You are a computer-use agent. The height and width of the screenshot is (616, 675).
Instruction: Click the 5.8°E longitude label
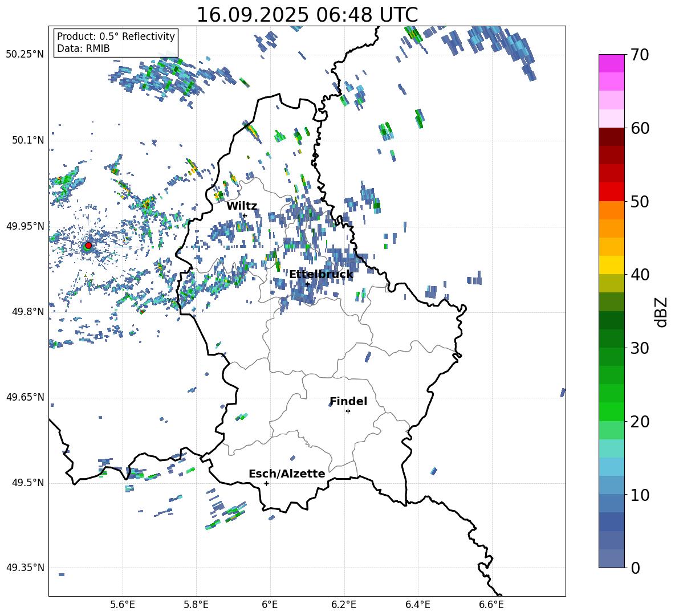coord(196,605)
